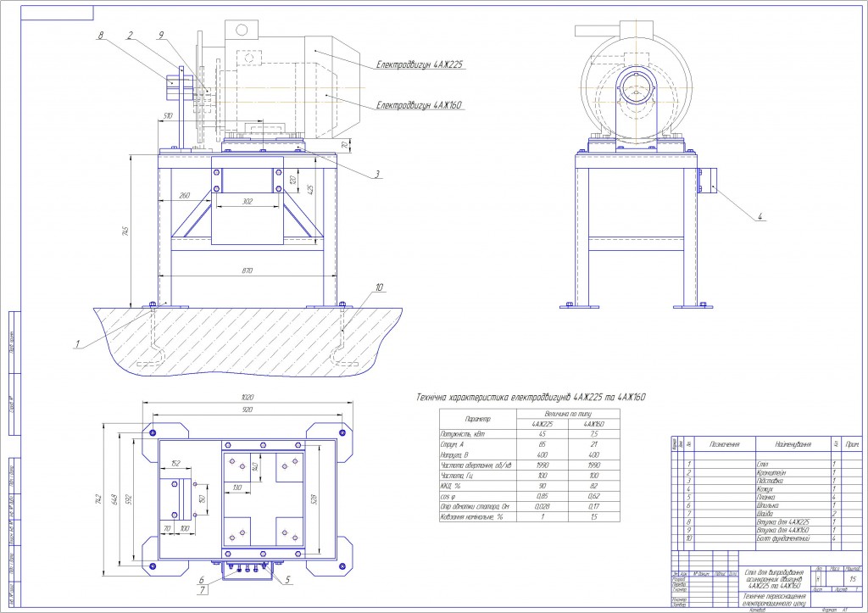Select the 'Опір обмотки статора, Ом' row label
Image resolution: width=868 pixels, height=613 pixels.
click(476, 507)
